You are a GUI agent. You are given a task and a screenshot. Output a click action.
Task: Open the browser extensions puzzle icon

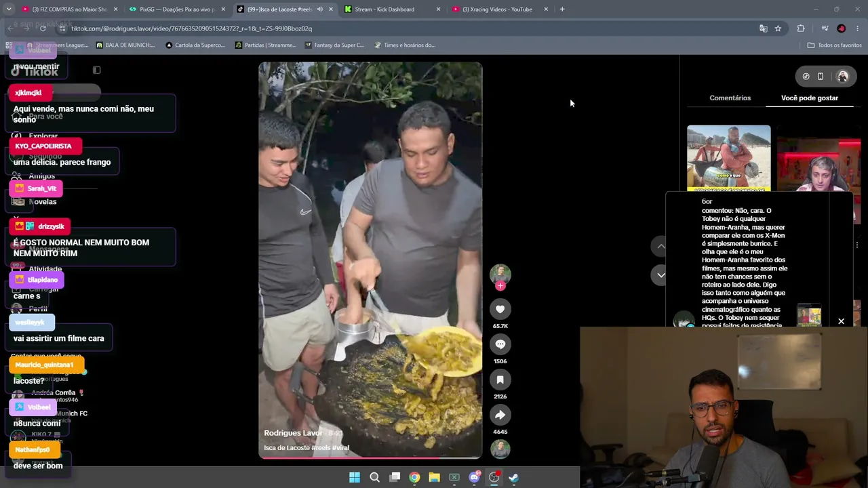pyautogui.click(x=801, y=28)
